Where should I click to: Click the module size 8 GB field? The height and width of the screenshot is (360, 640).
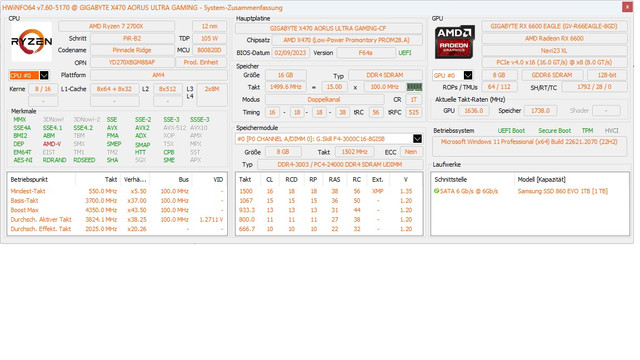[x=283, y=152]
